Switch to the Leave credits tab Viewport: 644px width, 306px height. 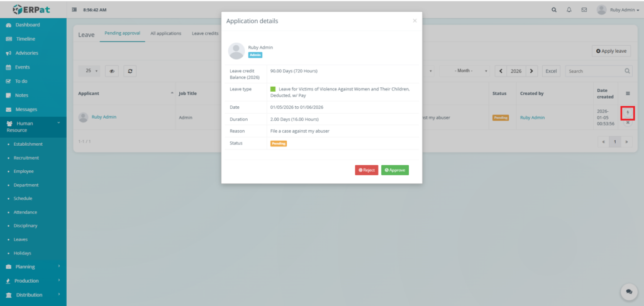[x=205, y=33]
